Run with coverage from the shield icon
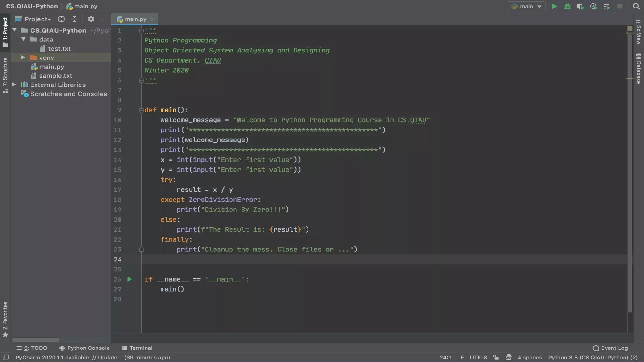The image size is (644, 362). coord(580,7)
